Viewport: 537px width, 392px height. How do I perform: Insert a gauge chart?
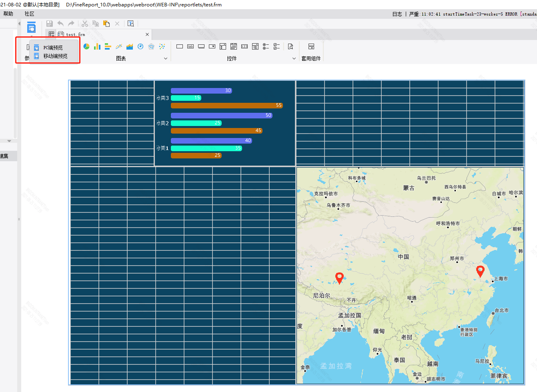pos(140,46)
